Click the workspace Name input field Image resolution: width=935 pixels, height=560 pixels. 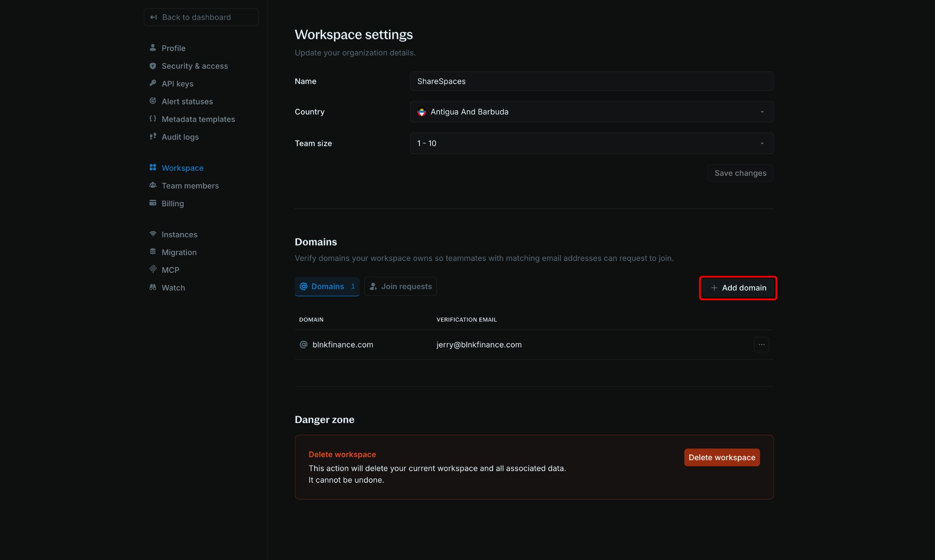tap(591, 81)
